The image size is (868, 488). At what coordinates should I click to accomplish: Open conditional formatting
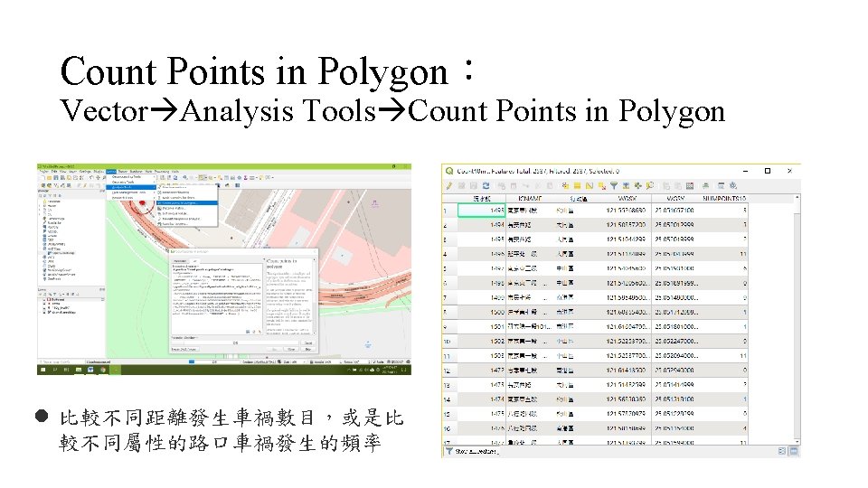coord(706,186)
